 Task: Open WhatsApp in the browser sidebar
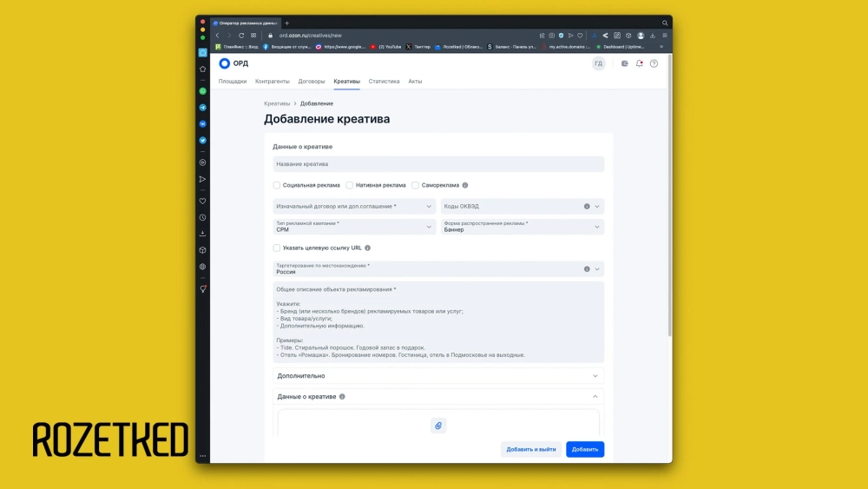pos(203,91)
